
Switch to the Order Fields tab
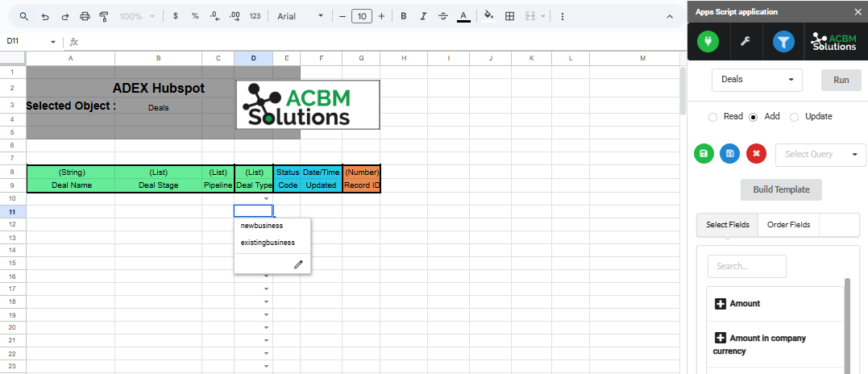[788, 225]
